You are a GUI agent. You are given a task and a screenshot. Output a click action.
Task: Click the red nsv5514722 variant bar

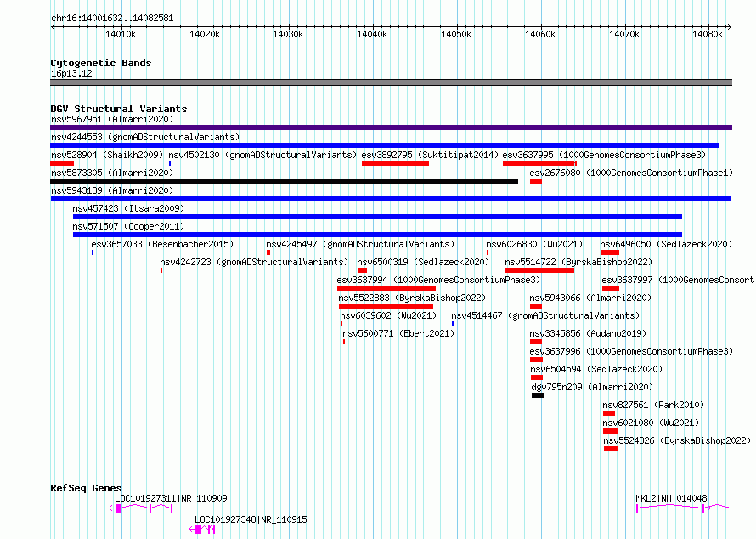539,270
